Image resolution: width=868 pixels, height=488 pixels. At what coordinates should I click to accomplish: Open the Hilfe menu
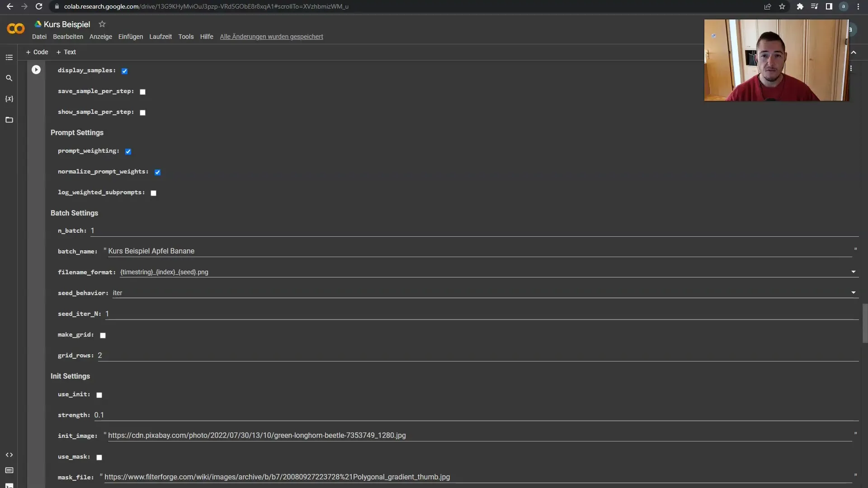coord(207,37)
